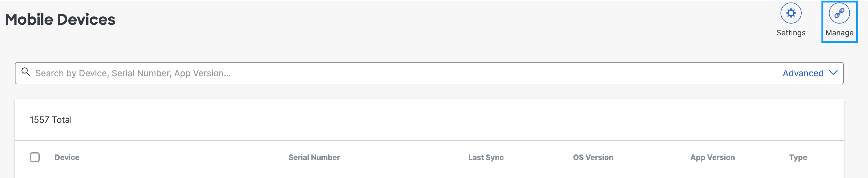Click the Manage chain-link icon
This screenshot has height=178, width=868.
[839, 13]
